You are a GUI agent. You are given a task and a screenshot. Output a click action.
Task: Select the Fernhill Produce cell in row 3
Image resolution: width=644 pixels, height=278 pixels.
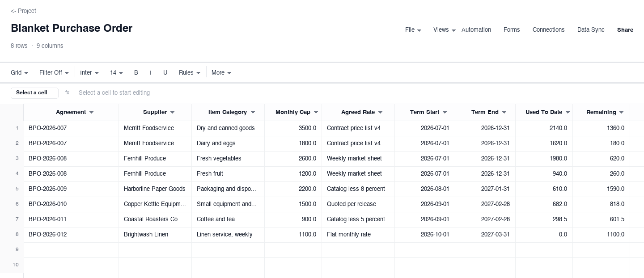[155, 159]
